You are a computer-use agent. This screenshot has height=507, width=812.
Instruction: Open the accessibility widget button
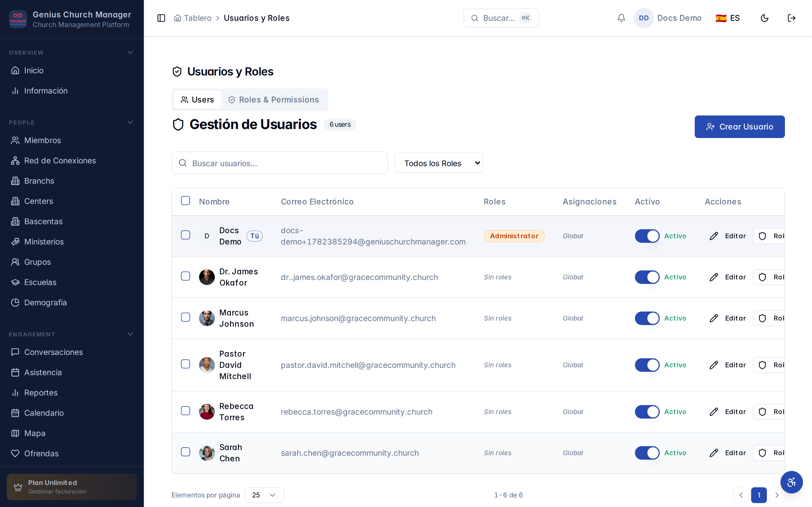791,482
